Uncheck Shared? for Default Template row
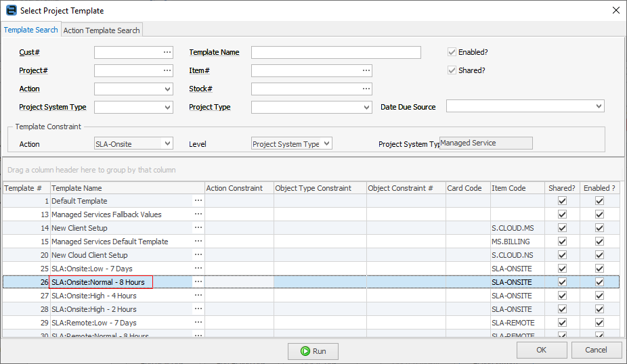 click(x=562, y=201)
